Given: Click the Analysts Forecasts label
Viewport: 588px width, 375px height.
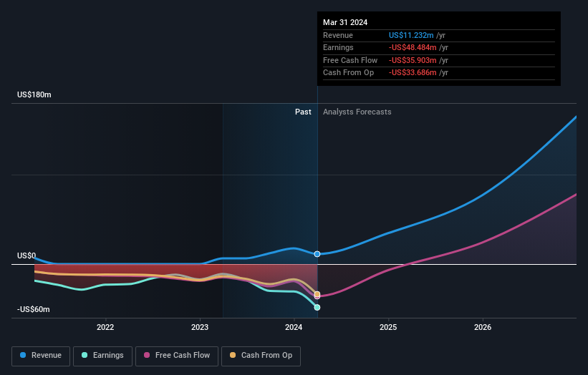Looking at the screenshot, I should tap(357, 112).
